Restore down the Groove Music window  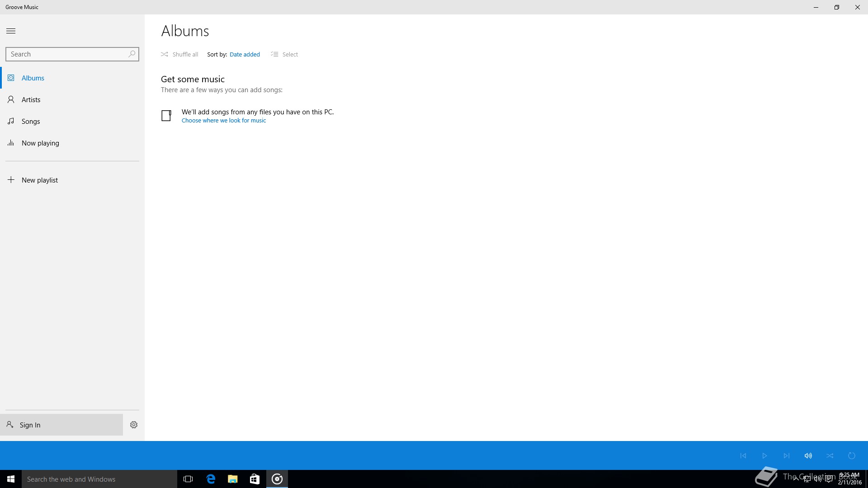pyautogui.click(x=837, y=7)
